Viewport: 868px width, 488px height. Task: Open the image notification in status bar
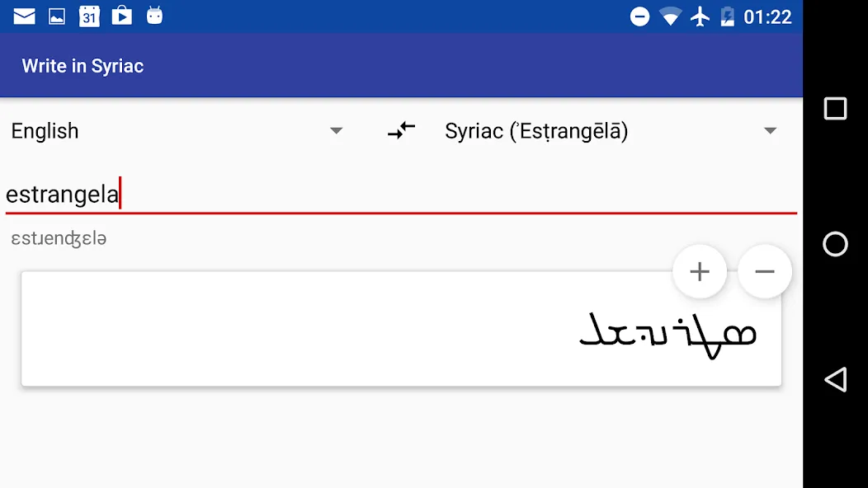(x=56, y=16)
